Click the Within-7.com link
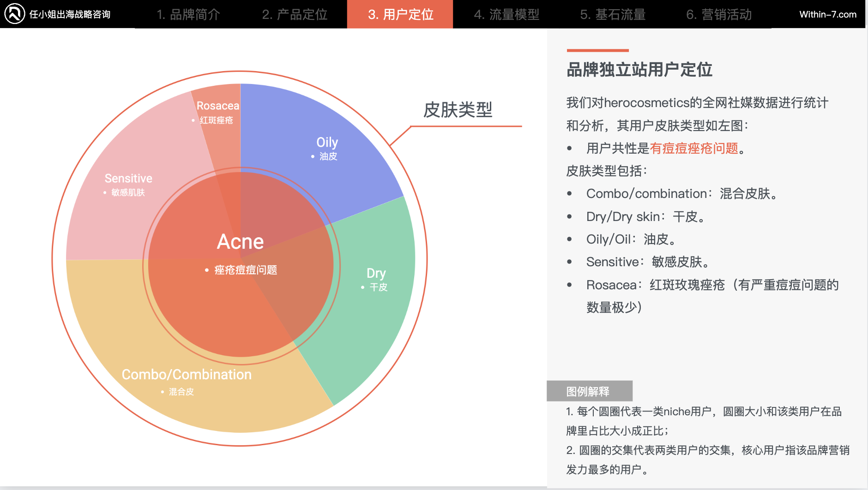Viewport: 868px width, 490px height. point(827,14)
